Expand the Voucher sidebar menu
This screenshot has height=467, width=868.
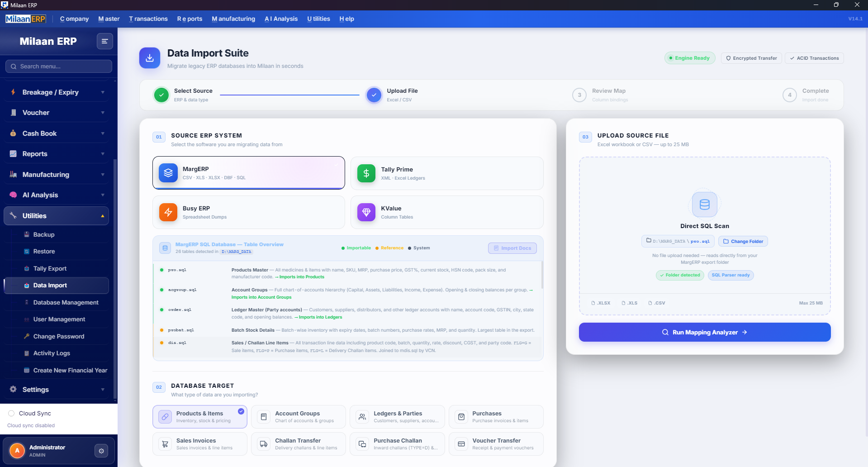click(x=57, y=113)
